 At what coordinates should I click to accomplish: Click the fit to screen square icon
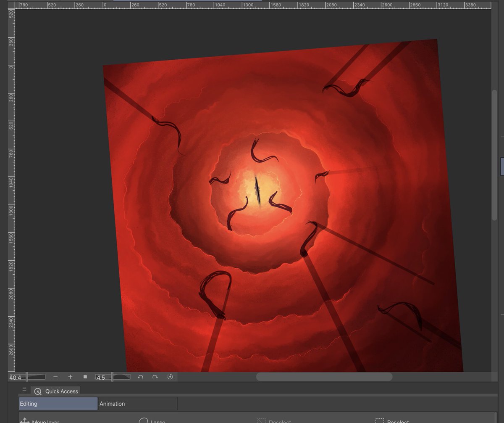pos(85,377)
